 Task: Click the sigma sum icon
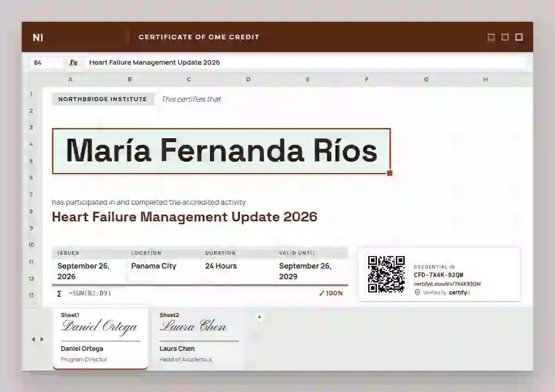(59, 294)
